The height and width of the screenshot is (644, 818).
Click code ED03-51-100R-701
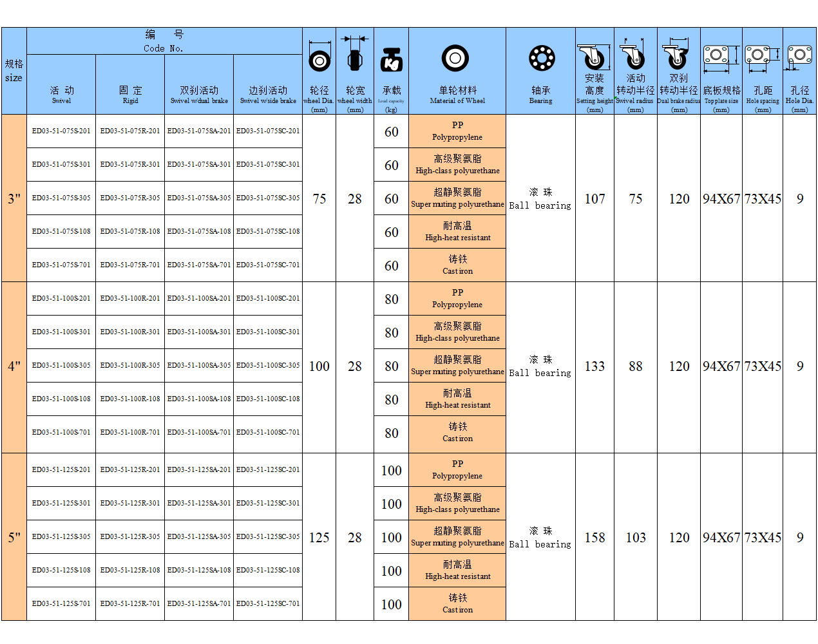click(x=130, y=432)
